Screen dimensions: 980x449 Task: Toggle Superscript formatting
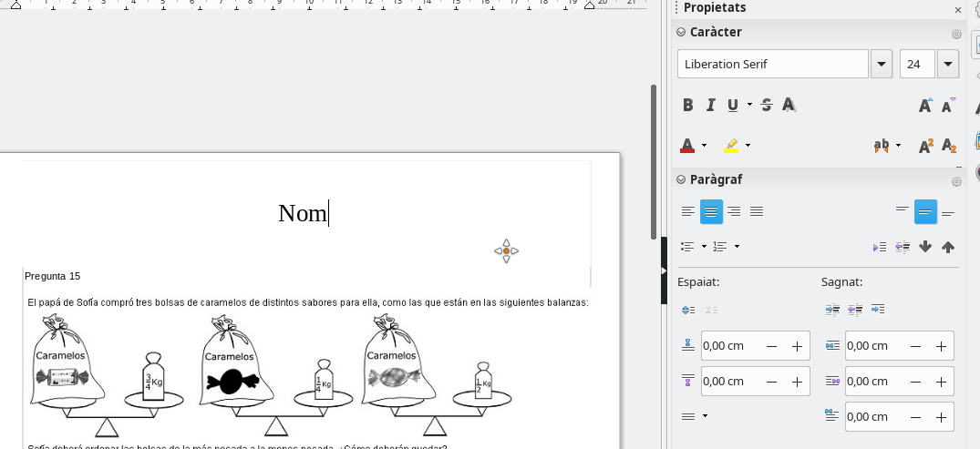coord(925,146)
